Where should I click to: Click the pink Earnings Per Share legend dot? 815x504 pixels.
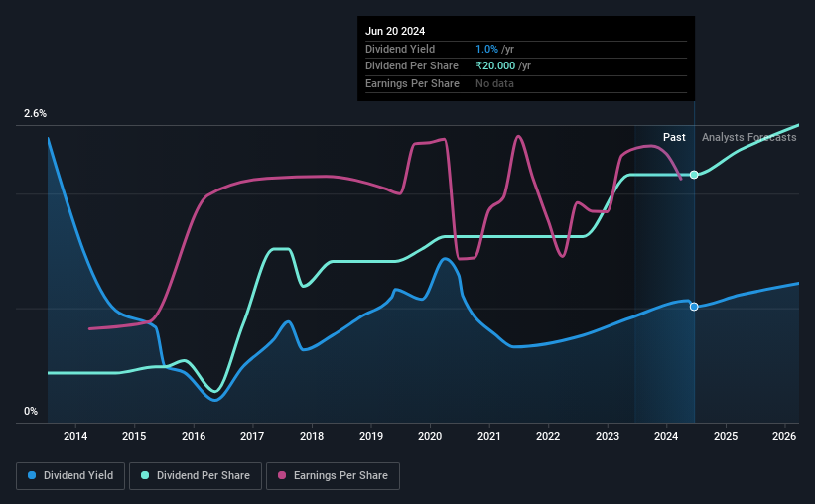tap(282, 475)
